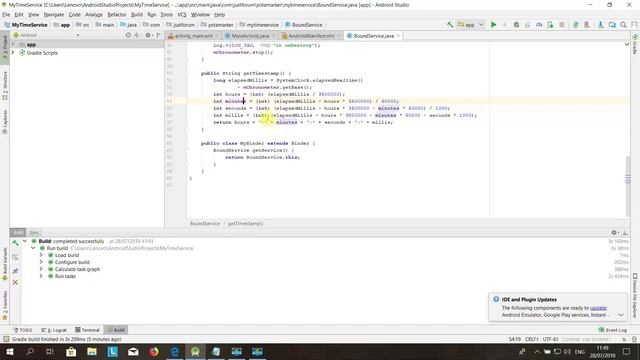Run the app with the green play button

(493, 25)
